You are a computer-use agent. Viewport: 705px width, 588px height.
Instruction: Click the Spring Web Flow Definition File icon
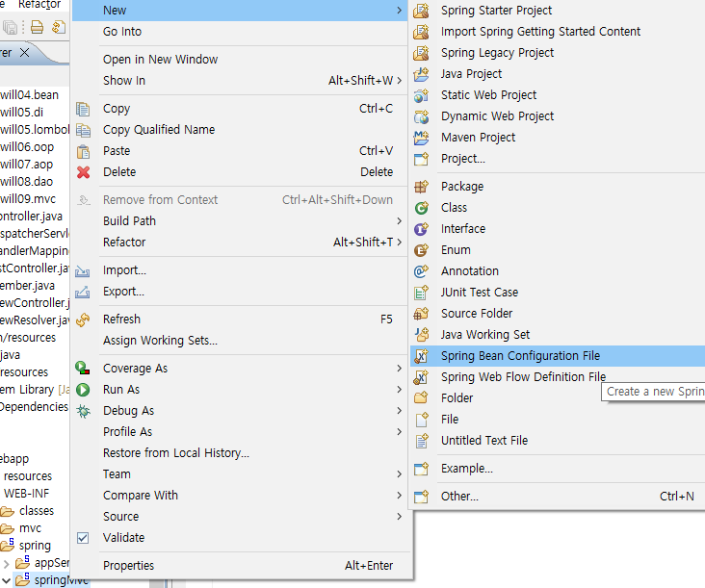pos(421,377)
